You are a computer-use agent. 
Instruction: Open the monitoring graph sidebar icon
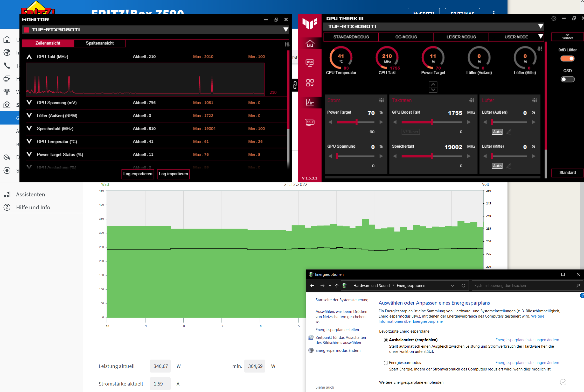(310, 102)
